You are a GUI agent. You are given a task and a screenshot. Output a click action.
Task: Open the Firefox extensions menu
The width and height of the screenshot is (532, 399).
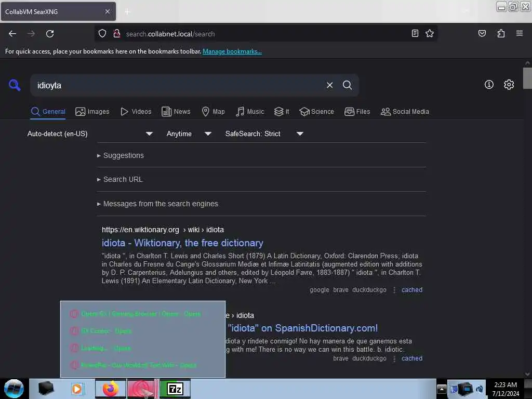click(501, 33)
